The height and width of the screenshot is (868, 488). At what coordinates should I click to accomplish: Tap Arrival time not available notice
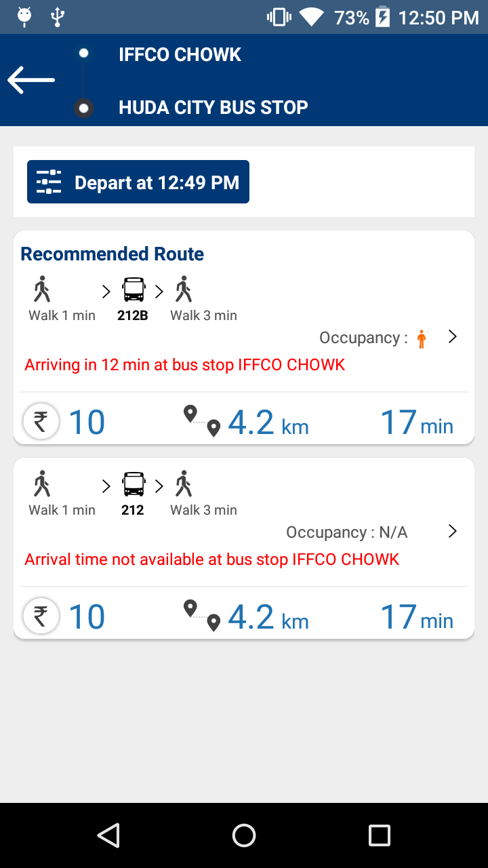click(212, 559)
